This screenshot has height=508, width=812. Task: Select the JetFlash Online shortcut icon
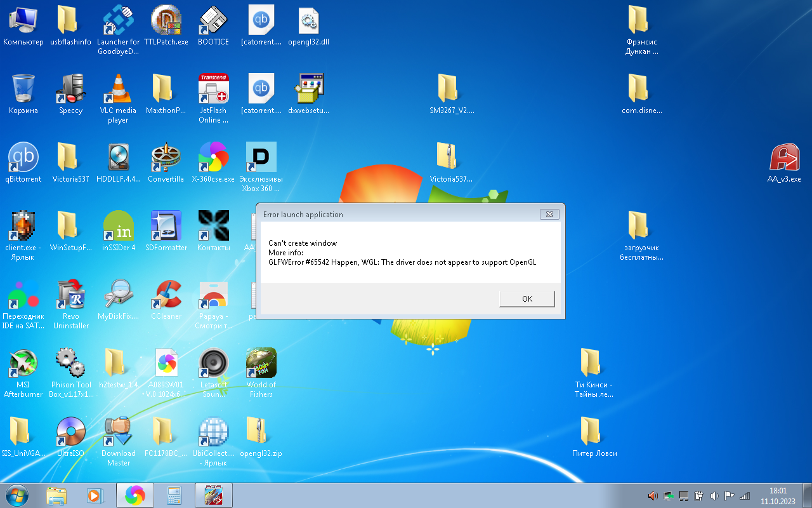214,99
